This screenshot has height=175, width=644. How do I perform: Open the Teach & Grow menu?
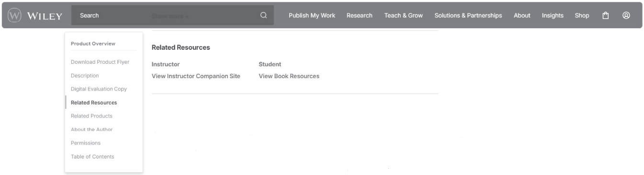point(403,15)
